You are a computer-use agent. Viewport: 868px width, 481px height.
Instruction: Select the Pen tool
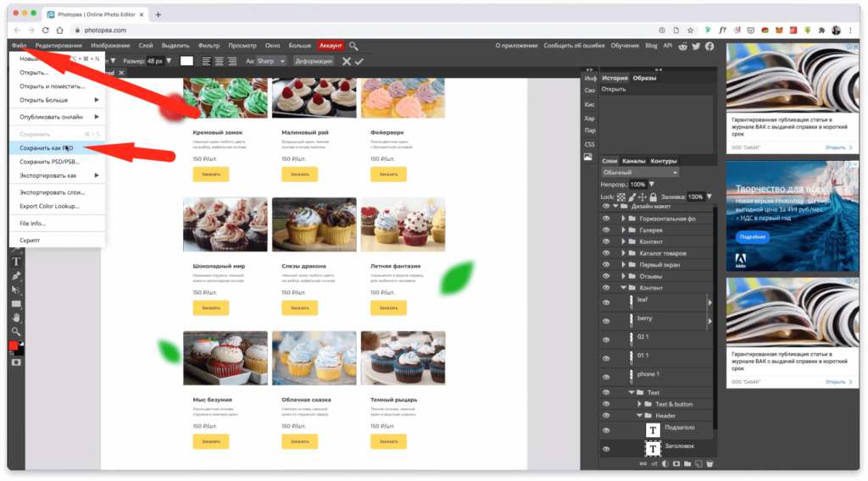[x=15, y=275]
